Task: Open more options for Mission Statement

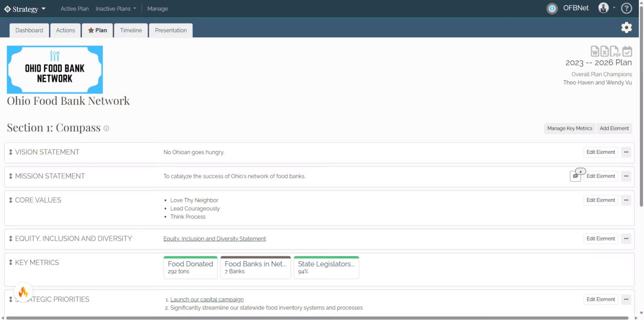Action: click(x=626, y=176)
